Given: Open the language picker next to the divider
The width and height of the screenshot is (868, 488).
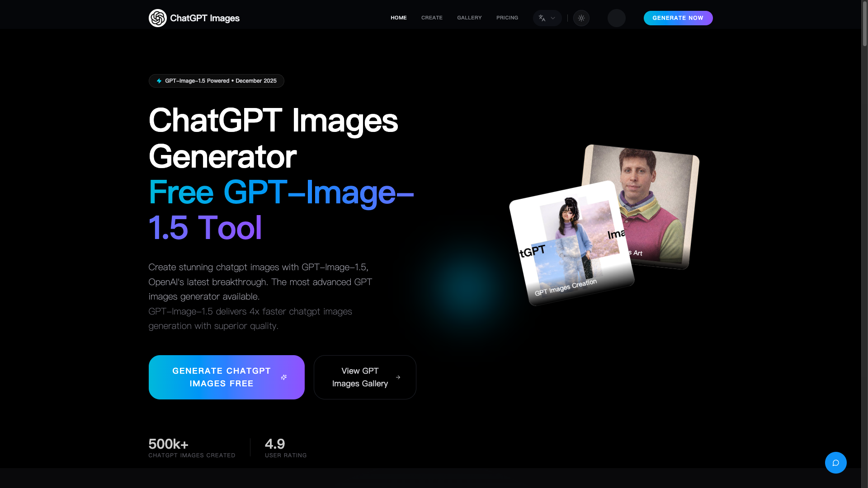Looking at the screenshot, I should [547, 18].
